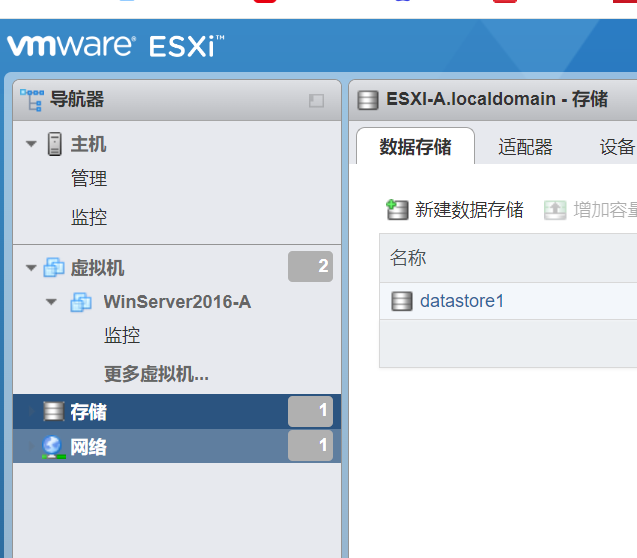Select 存储 in the navigator
The image size is (637, 558).
point(88,412)
